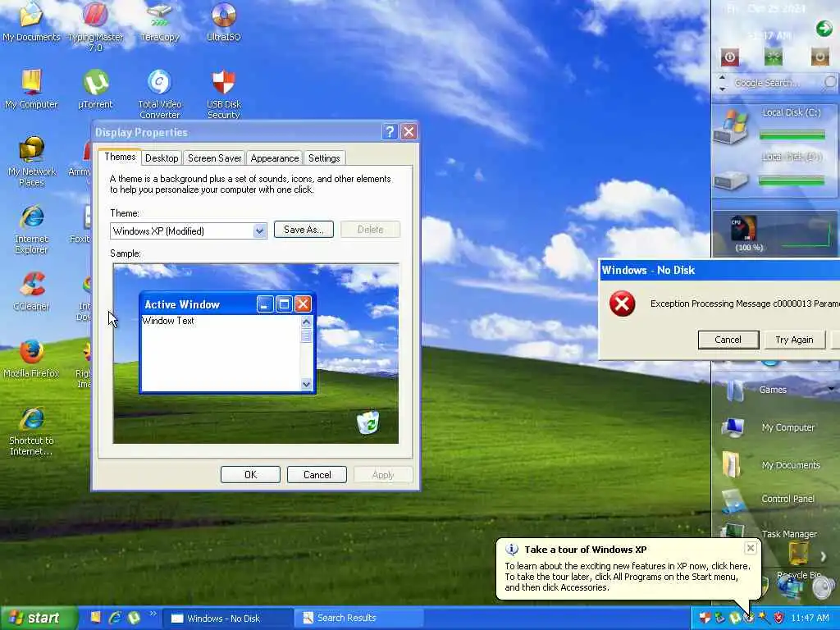Screen dimensions: 840x630
Task: Open My Documents desktop icon
Action: [x=31, y=21]
